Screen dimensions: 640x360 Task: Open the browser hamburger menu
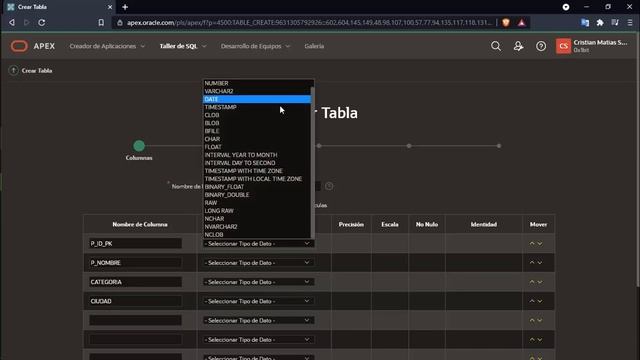click(x=630, y=22)
